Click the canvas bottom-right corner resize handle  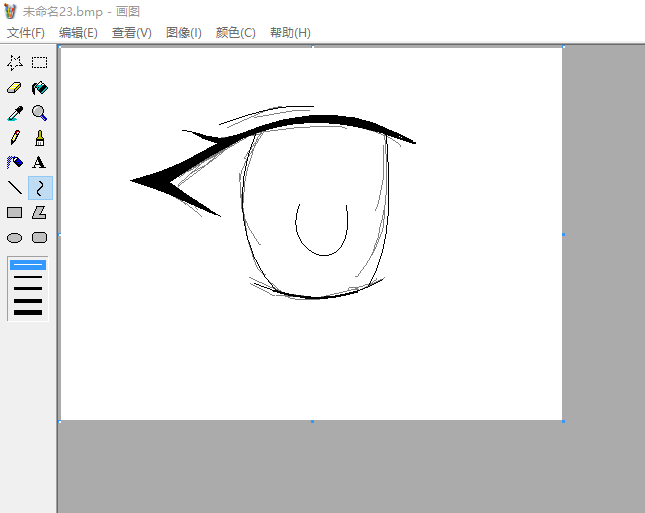click(563, 421)
